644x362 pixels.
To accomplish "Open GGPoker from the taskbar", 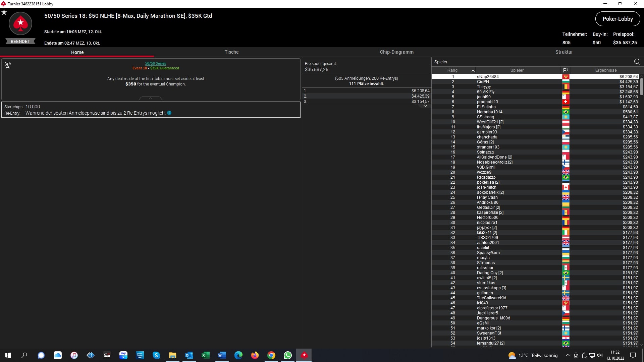I will [x=107, y=355].
